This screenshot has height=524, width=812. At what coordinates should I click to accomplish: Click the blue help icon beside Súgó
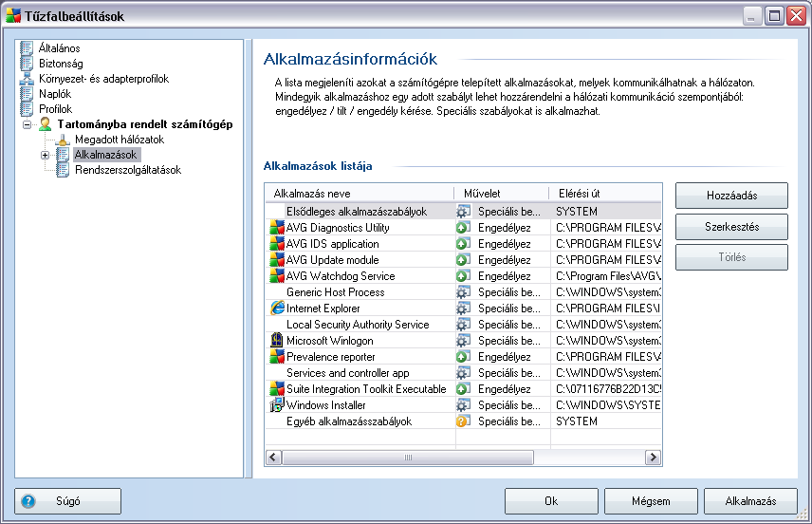point(28,501)
